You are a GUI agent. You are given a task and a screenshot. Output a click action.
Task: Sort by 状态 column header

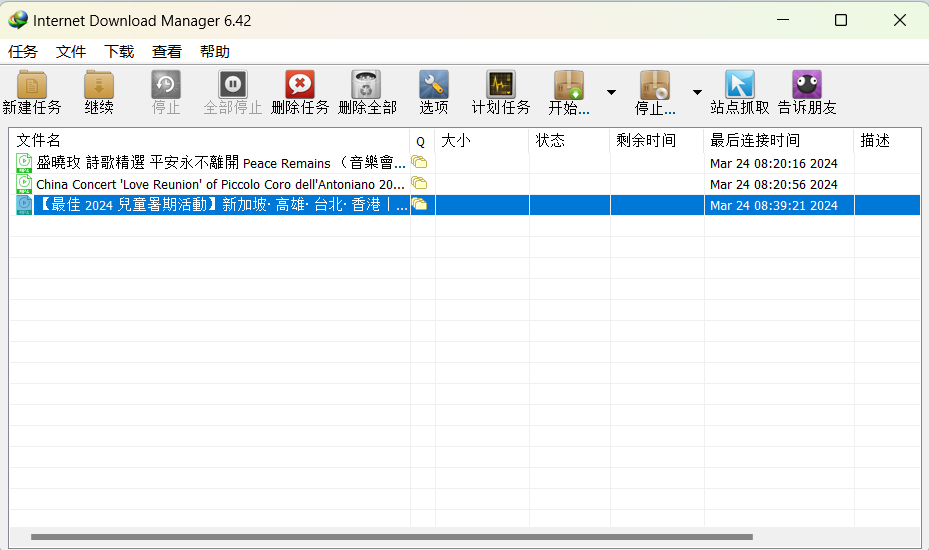[569, 140]
